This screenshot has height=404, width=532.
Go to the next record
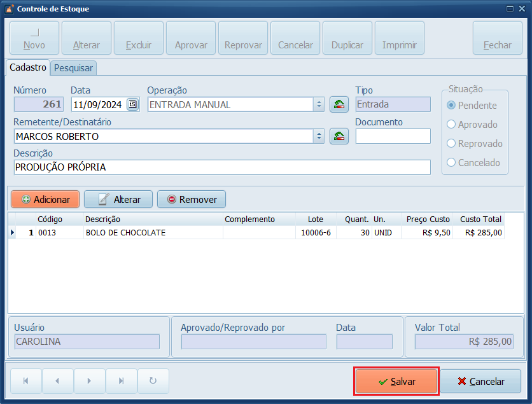tap(90, 381)
